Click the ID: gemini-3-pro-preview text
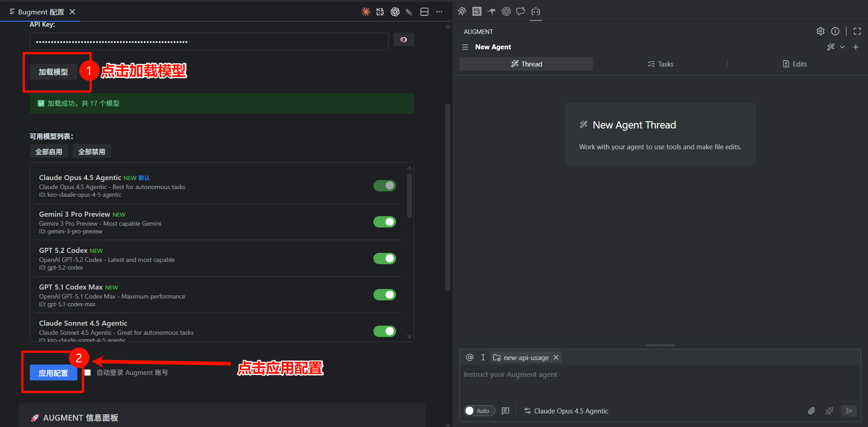This screenshot has width=868, height=427. click(x=71, y=232)
